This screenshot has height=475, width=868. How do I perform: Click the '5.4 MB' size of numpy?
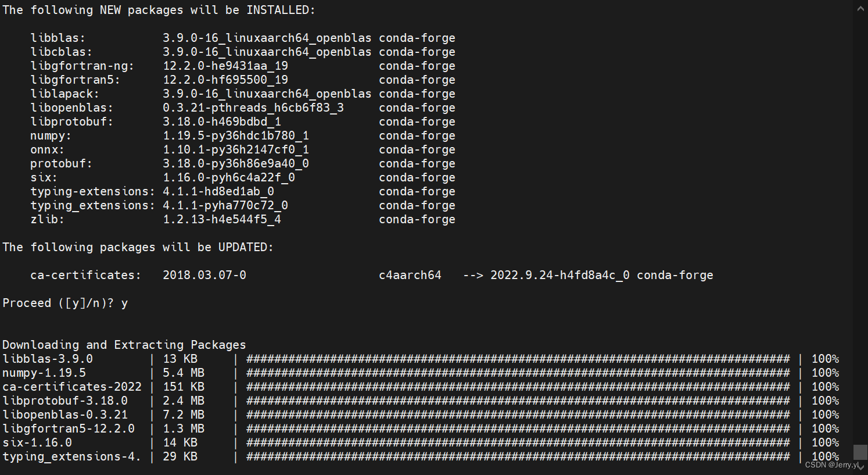pyautogui.click(x=184, y=373)
